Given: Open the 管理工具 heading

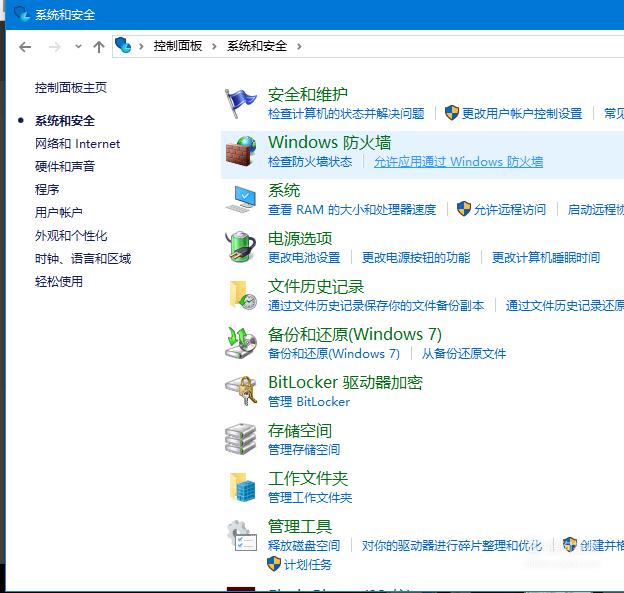Looking at the screenshot, I should pos(300,527).
